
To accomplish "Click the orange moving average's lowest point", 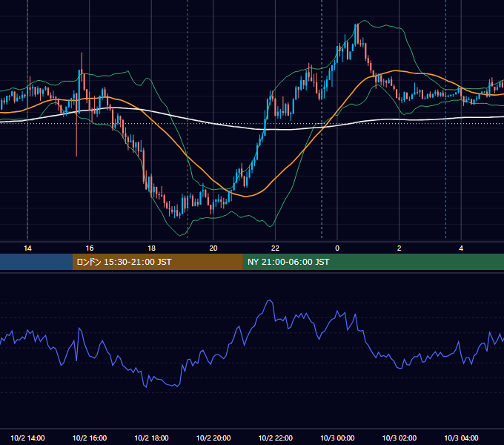I will pyautogui.click(x=245, y=196).
